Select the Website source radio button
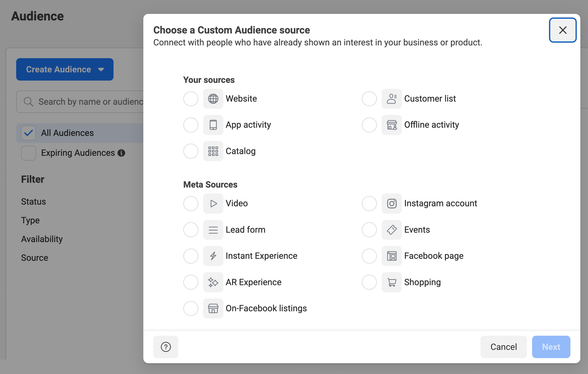Image resolution: width=588 pixels, height=374 pixels. (190, 98)
